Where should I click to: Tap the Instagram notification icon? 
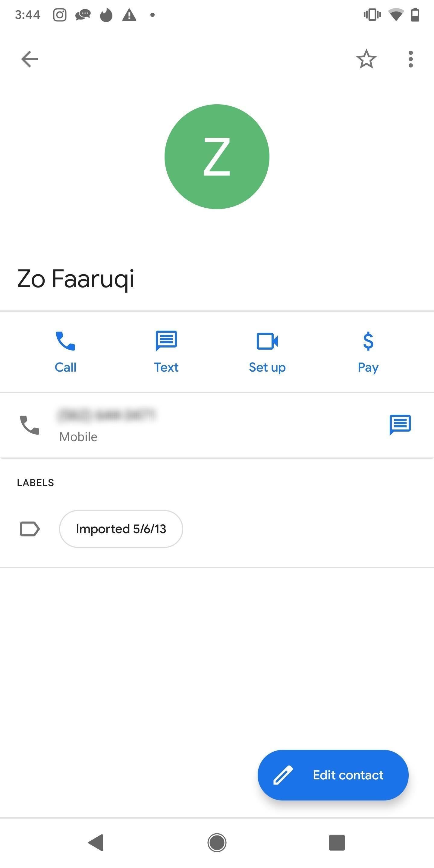click(x=60, y=15)
